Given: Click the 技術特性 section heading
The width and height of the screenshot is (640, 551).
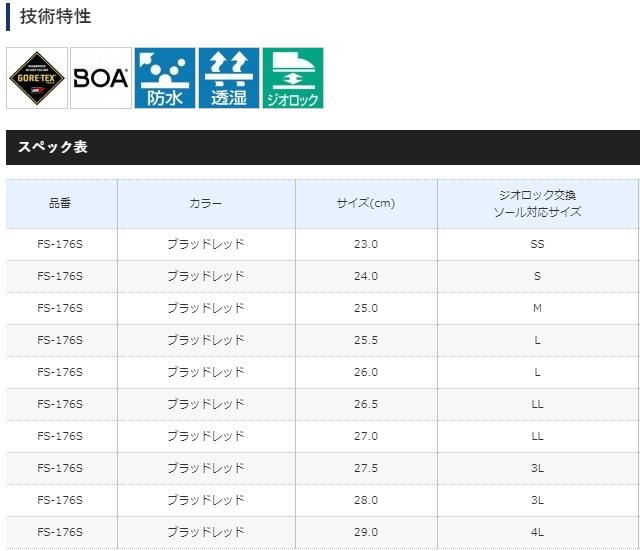Looking at the screenshot, I should point(55,17).
